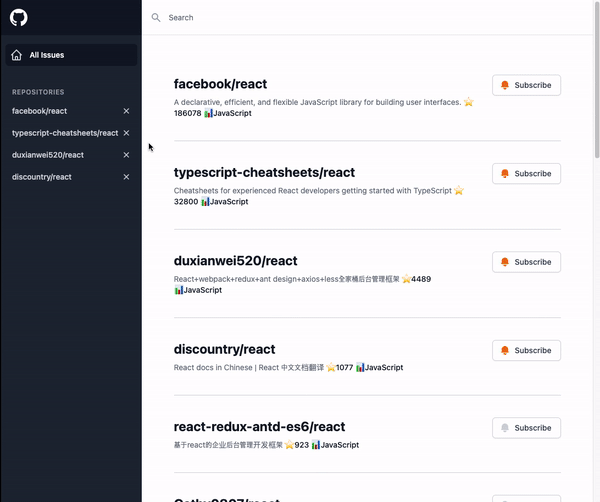600x502 pixels.
Task: Open the typescript-cheatsheets/react result heading
Action: click(x=264, y=173)
